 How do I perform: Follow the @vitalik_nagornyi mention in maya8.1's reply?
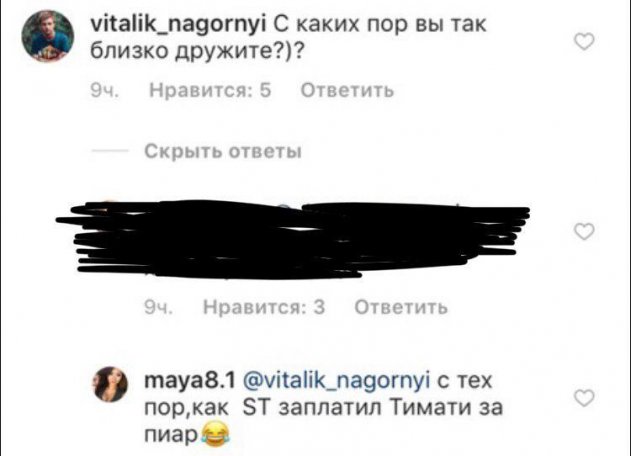(336, 380)
